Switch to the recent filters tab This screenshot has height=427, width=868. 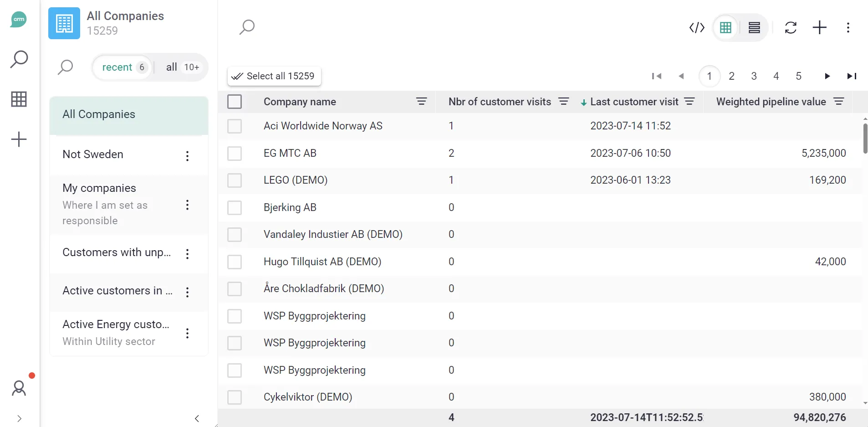click(123, 67)
